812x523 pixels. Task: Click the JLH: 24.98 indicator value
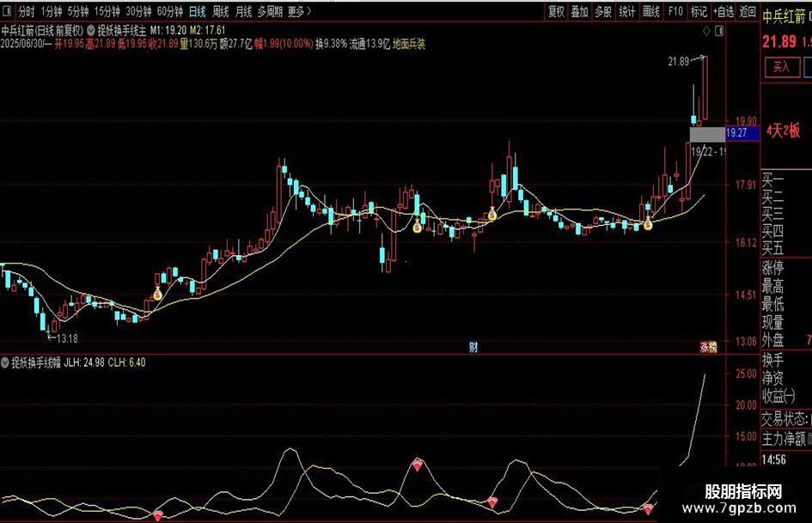(x=84, y=362)
